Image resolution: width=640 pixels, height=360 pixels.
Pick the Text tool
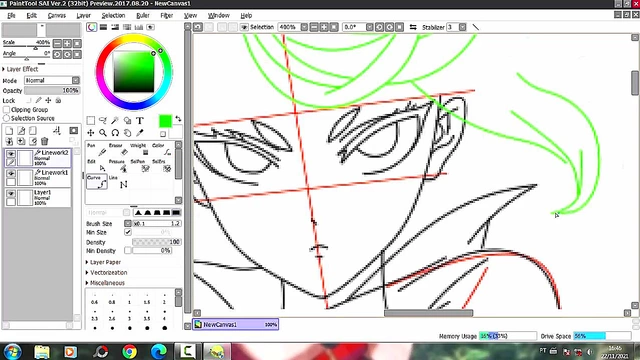point(140,120)
